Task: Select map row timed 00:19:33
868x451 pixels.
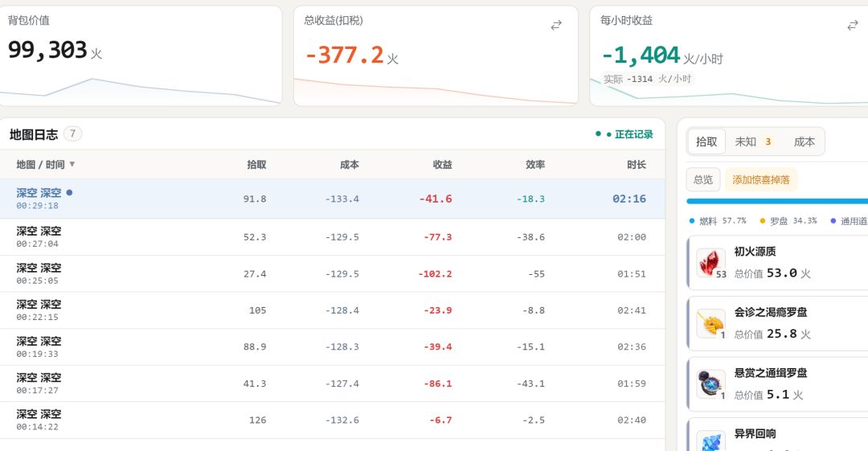Action: [332, 346]
